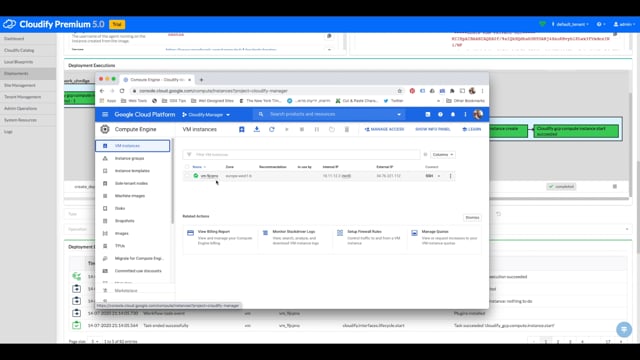Open the Columns dropdown

pyautogui.click(x=443, y=155)
